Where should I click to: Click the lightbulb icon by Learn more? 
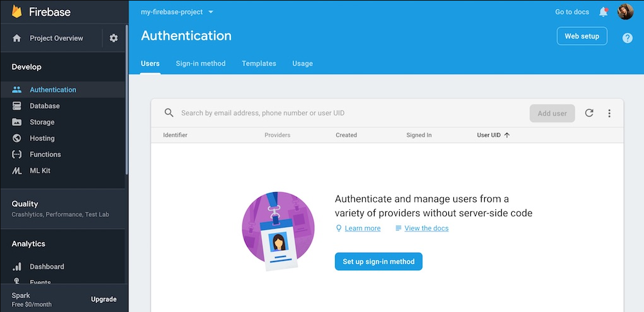(x=339, y=228)
